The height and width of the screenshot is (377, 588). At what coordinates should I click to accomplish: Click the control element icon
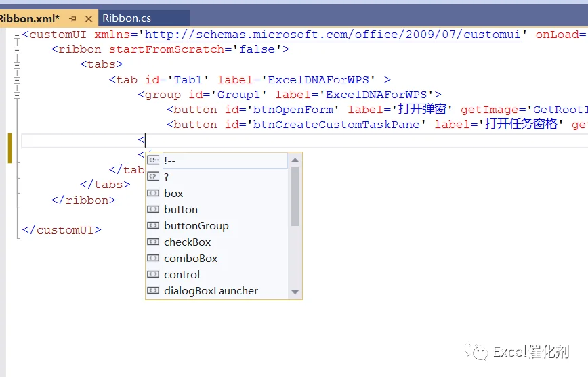pos(153,274)
